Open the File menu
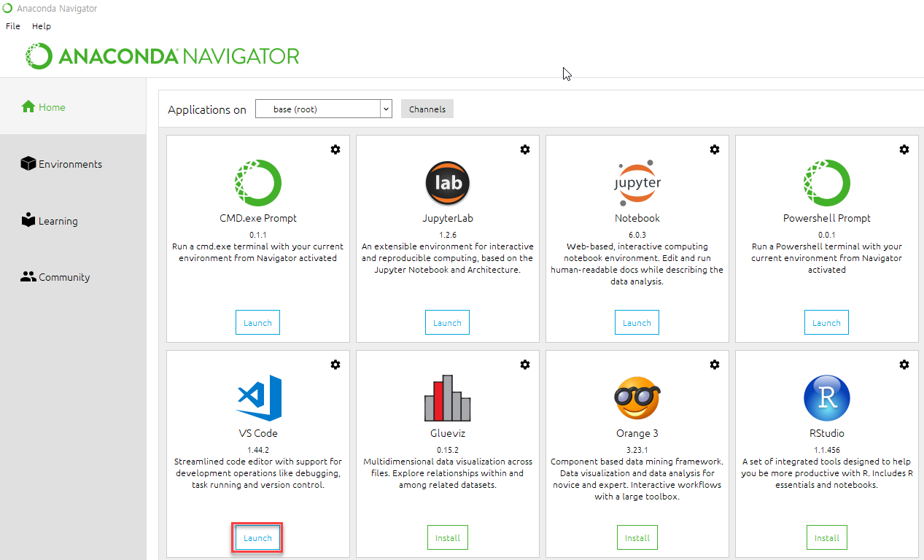 click(13, 26)
